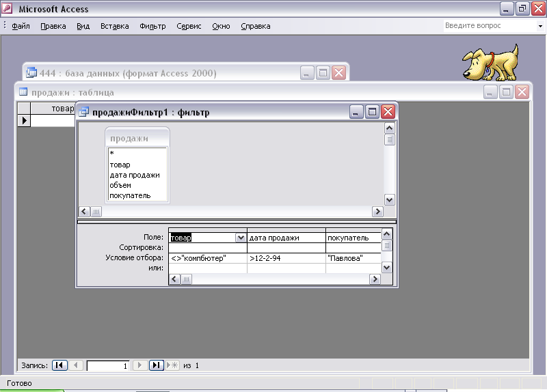Open the Вид menu
Image resolution: width=547 pixels, height=392 pixels.
pos(83,26)
